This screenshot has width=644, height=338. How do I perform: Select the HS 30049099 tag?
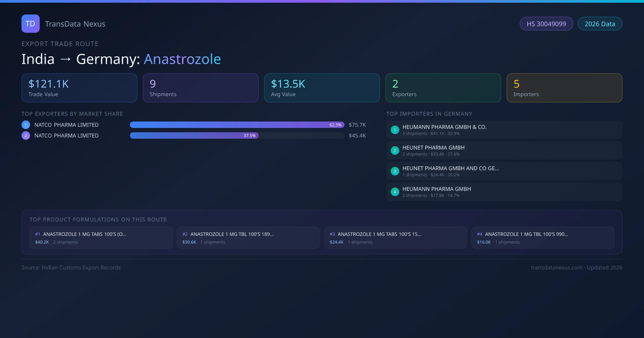pyautogui.click(x=546, y=24)
